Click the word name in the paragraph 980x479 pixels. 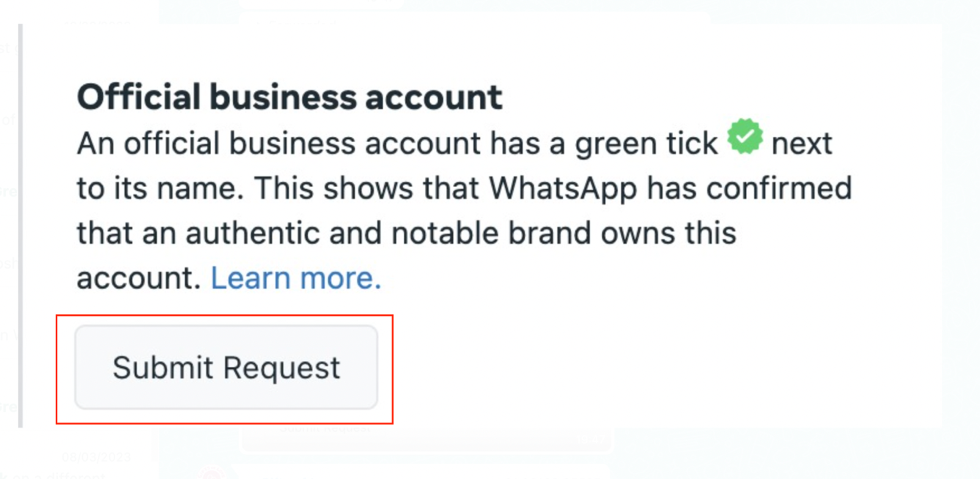coord(200,188)
